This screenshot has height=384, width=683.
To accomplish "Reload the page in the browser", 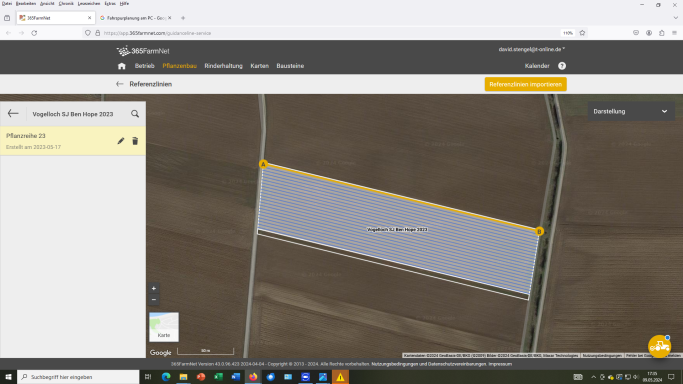I will tap(34, 33).
